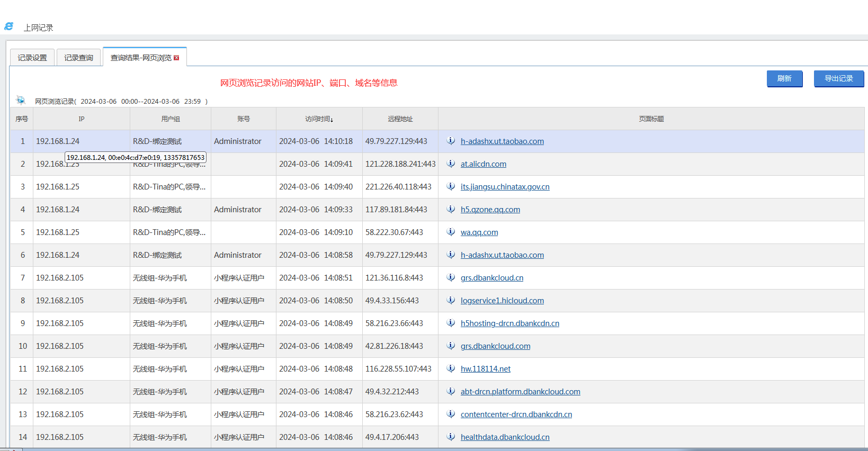Switch to the 记录设置 tab
Viewport: 868px width, 451px height.
click(x=32, y=58)
